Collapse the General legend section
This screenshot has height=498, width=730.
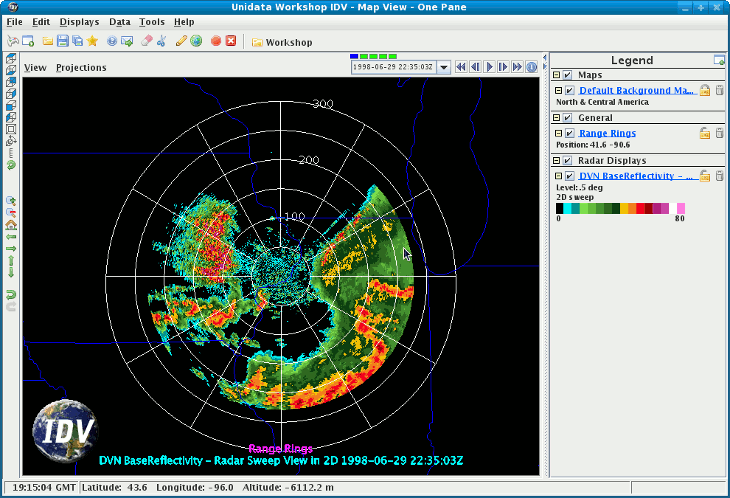click(x=557, y=117)
